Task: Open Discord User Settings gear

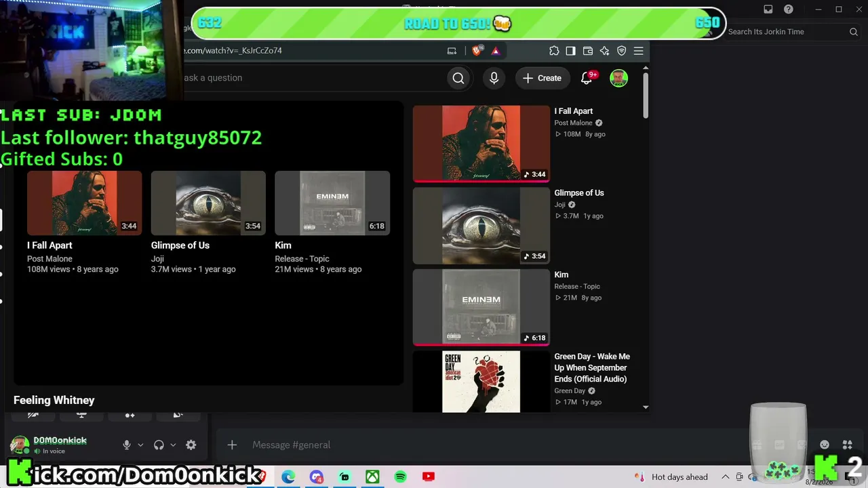Action: (x=191, y=445)
